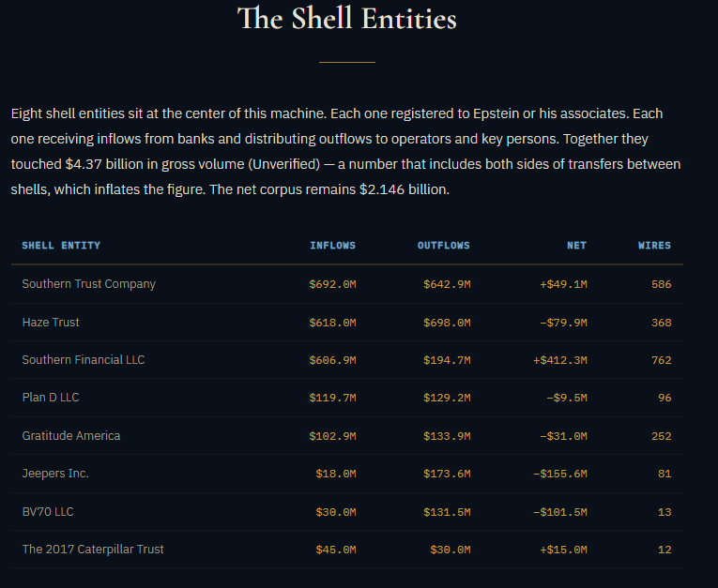Select the Southern Trust Company row
Viewport: 718px width, 588px height.
pos(89,284)
